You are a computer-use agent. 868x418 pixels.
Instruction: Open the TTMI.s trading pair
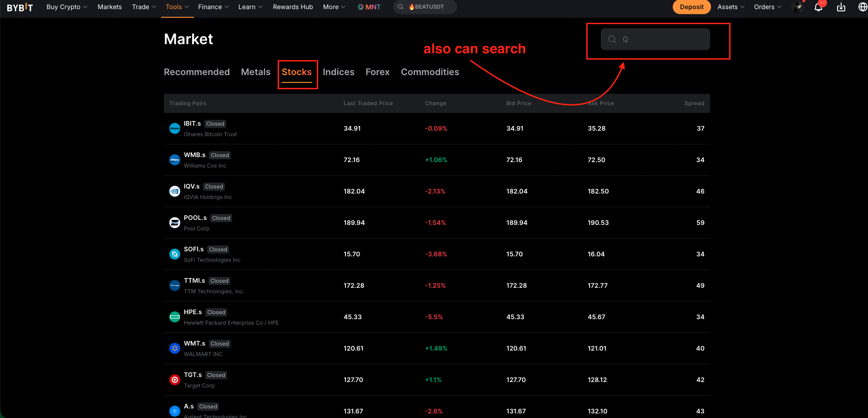tap(437, 285)
